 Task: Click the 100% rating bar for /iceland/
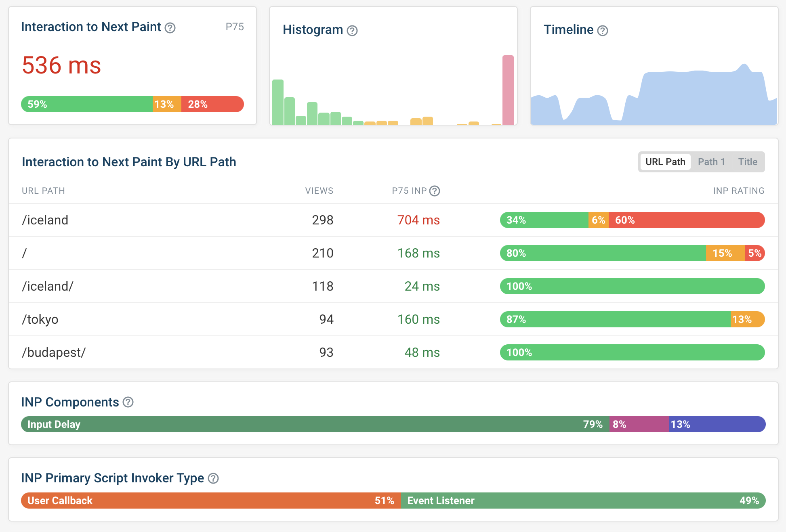[633, 286]
